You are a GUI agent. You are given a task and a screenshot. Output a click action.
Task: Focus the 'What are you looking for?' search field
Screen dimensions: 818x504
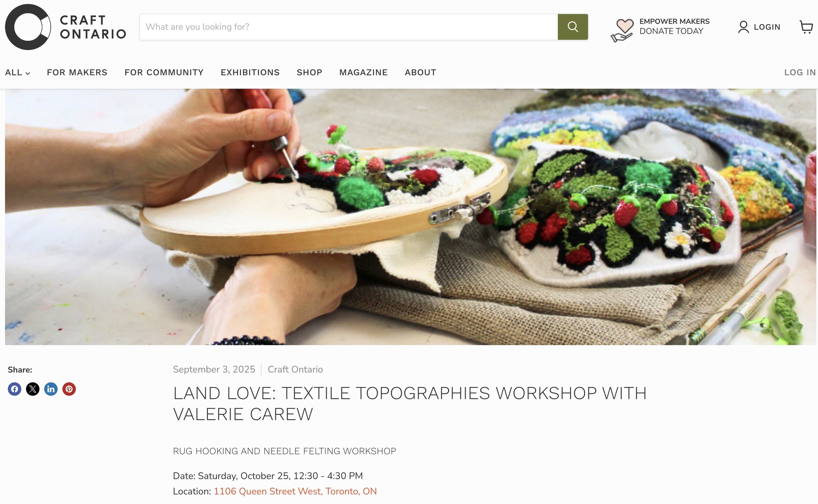pos(348,27)
